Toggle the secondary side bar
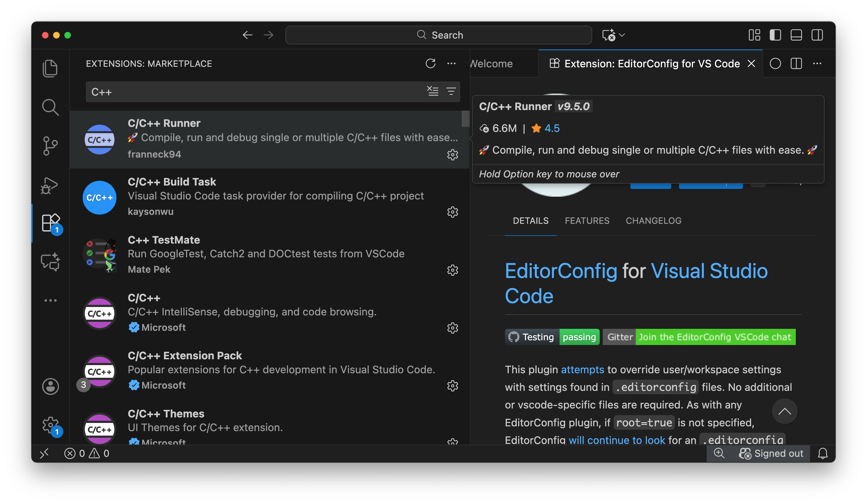867x504 pixels. tap(817, 35)
